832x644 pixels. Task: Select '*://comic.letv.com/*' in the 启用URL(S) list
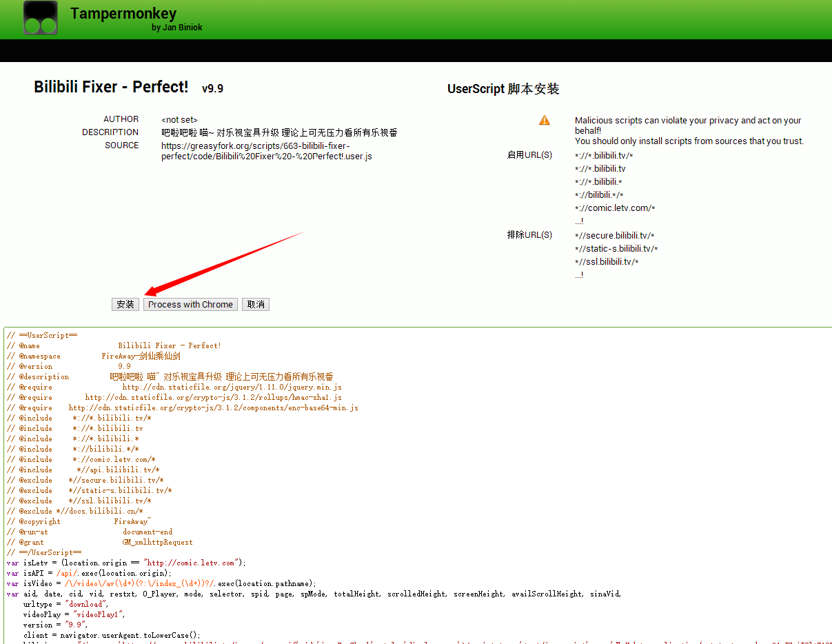point(615,208)
